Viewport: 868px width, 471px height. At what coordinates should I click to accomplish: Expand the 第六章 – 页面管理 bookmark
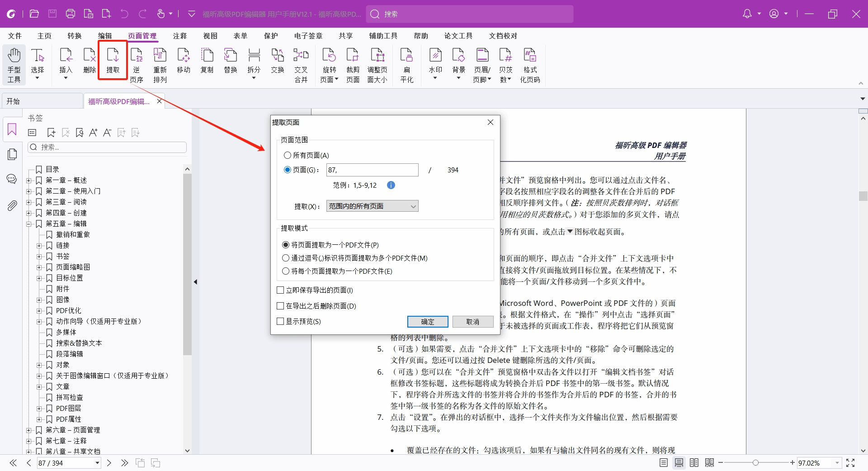tap(29, 430)
